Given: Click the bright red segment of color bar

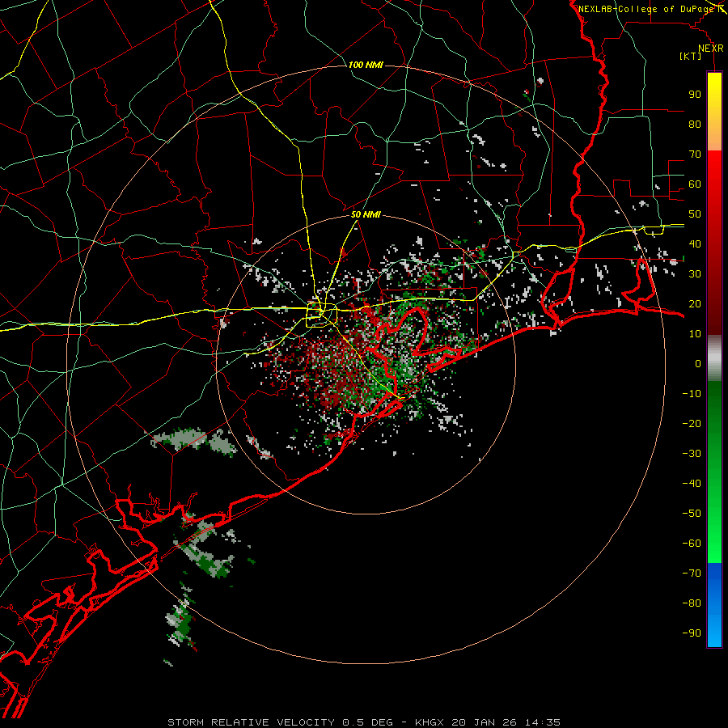Looking at the screenshot, I should point(714,171).
